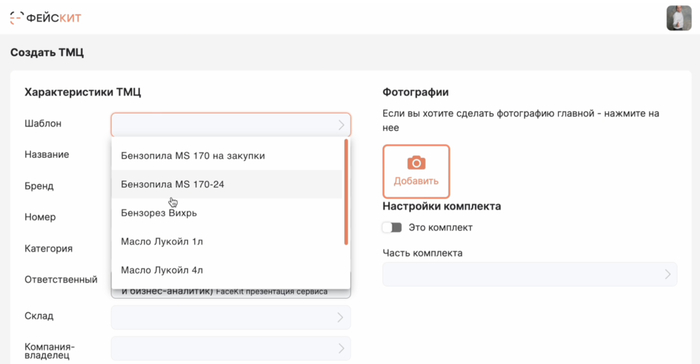Open the Компания-владелец dropdown field

[x=231, y=348]
